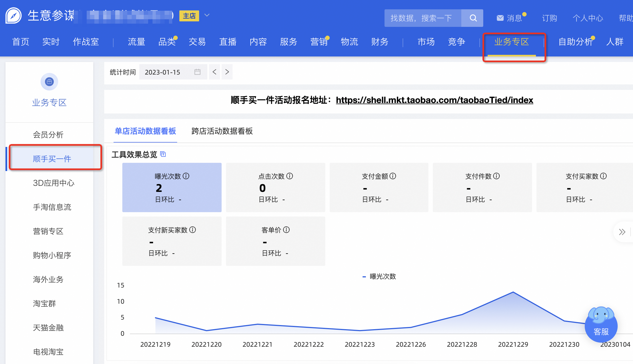Select 3D应用中心 in the sidebar

coord(54,183)
